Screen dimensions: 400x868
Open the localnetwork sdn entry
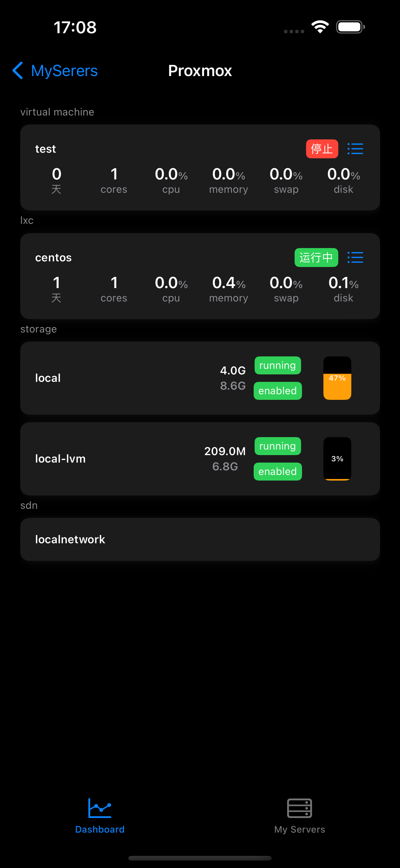[x=200, y=540]
